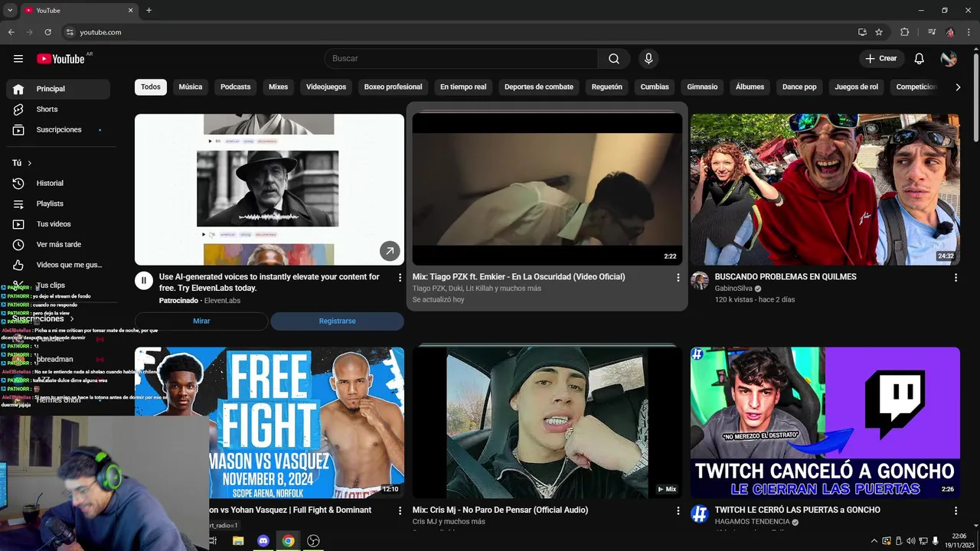Select the Gimnasio filter chip

coord(702,87)
